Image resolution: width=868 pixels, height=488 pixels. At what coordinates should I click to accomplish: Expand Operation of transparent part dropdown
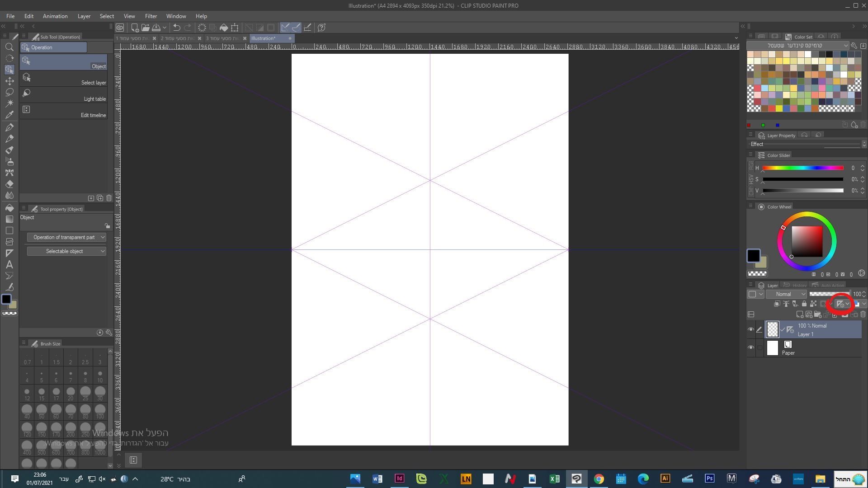pos(66,237)
